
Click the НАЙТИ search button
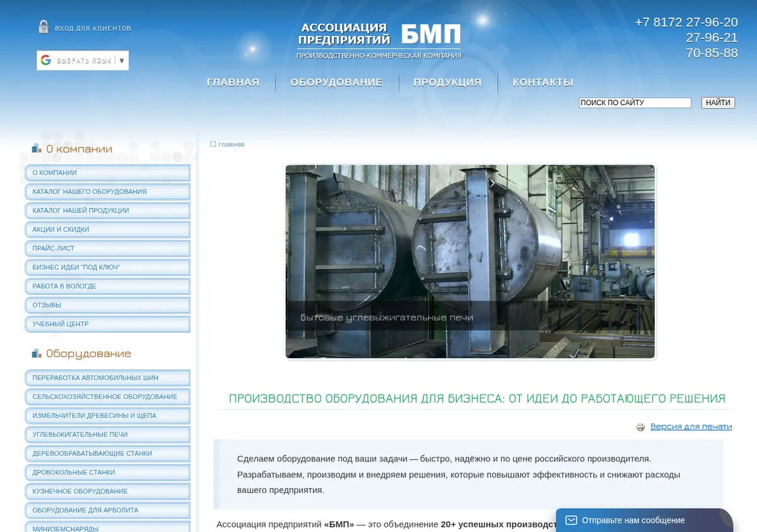click(x=718, y=103)
